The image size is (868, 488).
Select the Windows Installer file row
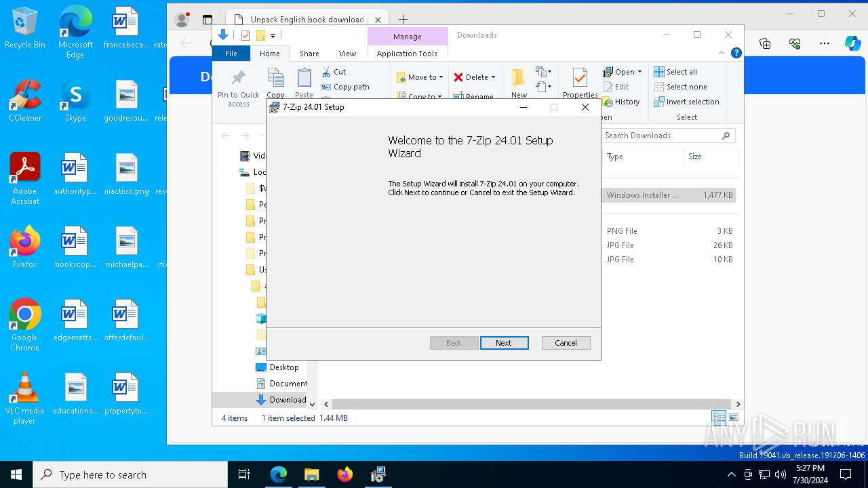pos(668,195)
